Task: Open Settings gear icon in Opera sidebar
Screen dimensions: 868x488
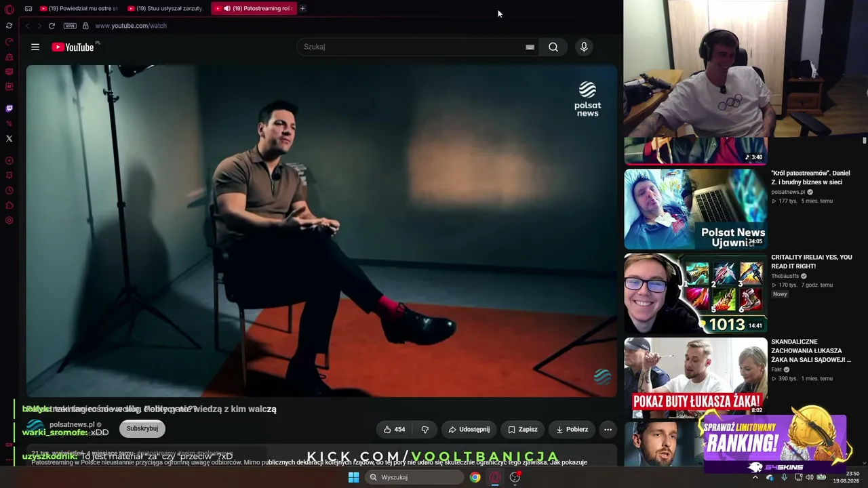Action: click(9, 220)
